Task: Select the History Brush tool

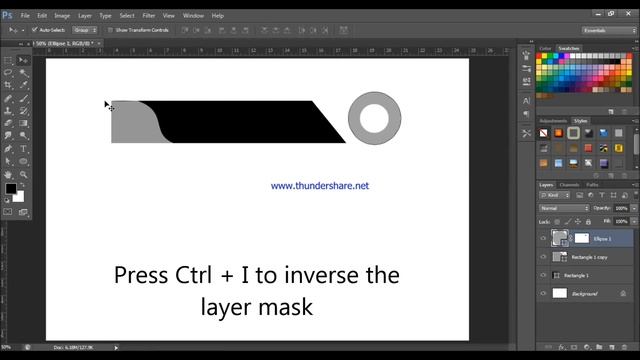Action: coord(23,111)
